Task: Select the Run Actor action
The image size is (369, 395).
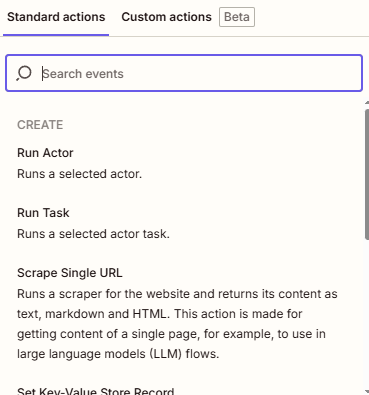Action: (45, 153)
